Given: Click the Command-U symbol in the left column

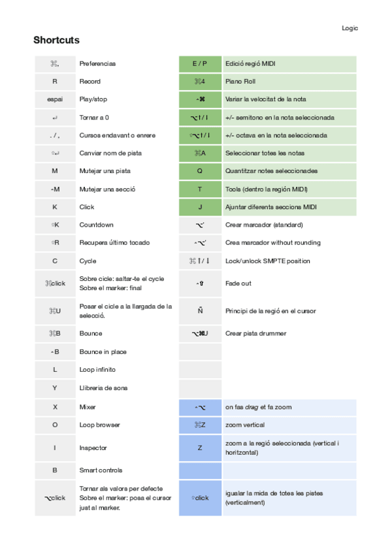Looking at the screenshot, I should click(55, 311).
